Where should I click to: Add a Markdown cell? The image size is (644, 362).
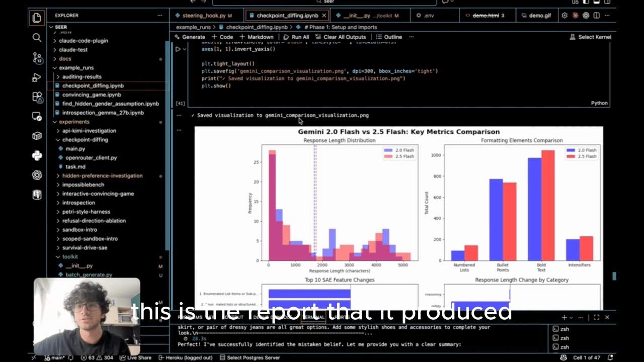tap(256, 37)
